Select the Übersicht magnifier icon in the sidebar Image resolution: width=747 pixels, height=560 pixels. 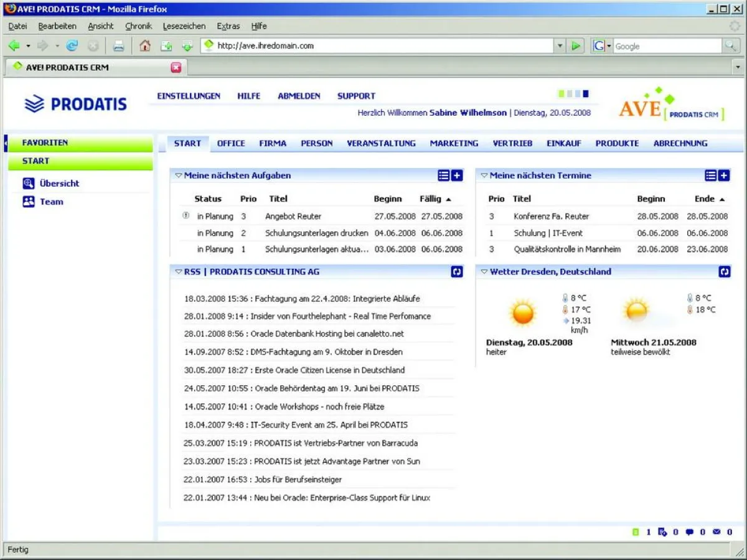point(27,183)
